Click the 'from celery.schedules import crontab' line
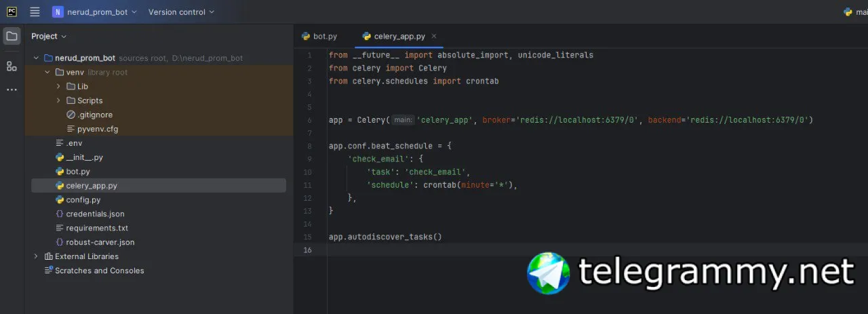 414,81
